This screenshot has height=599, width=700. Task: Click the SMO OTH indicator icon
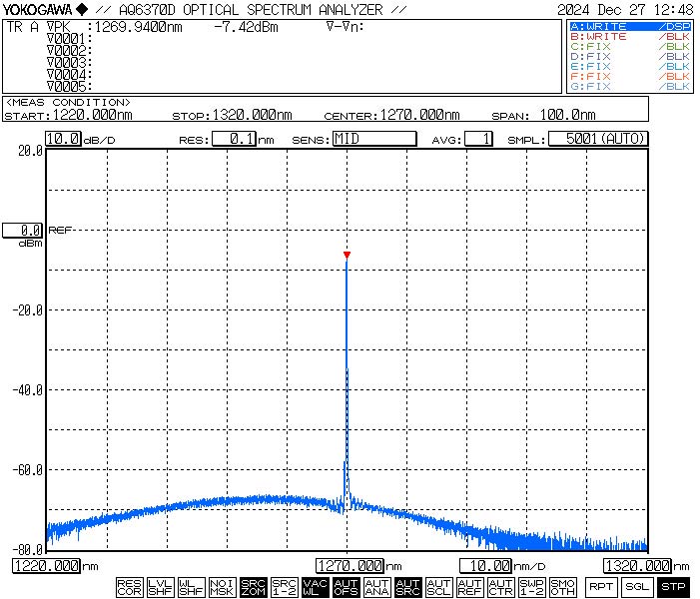point(562,587)
